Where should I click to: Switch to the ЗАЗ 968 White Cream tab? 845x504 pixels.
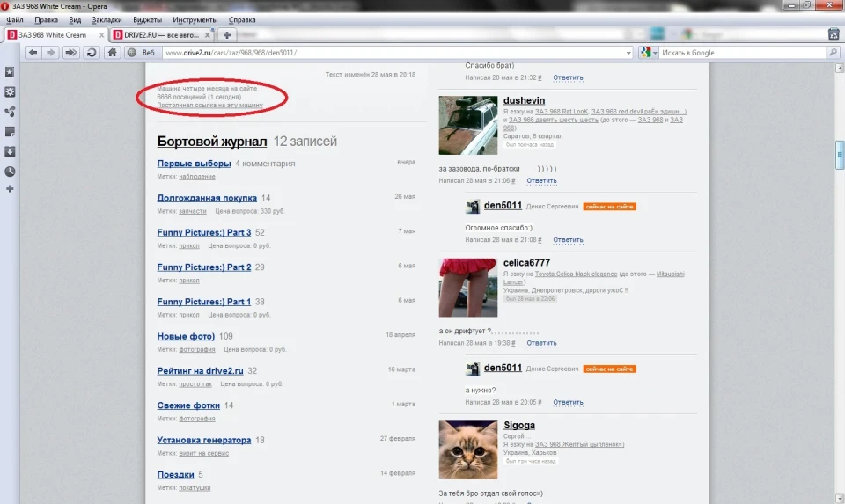pos(56,35)
